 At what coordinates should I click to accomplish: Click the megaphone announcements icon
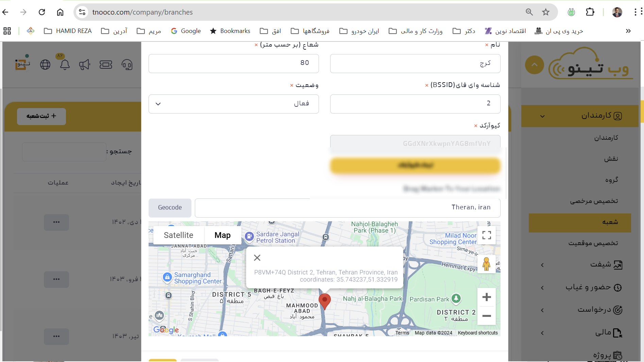tap(84, 65)
